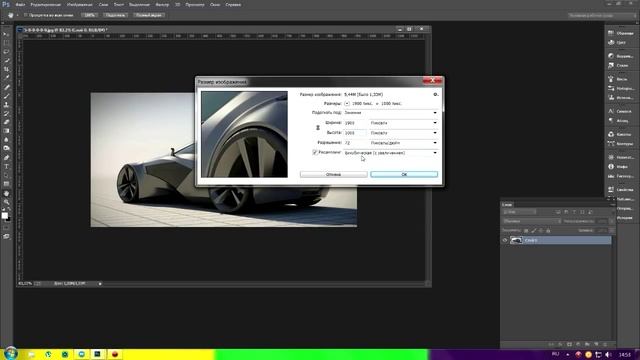640x360 pixels.
Task: Click the Подогнать fit screen button
Action: coord(116,15)
